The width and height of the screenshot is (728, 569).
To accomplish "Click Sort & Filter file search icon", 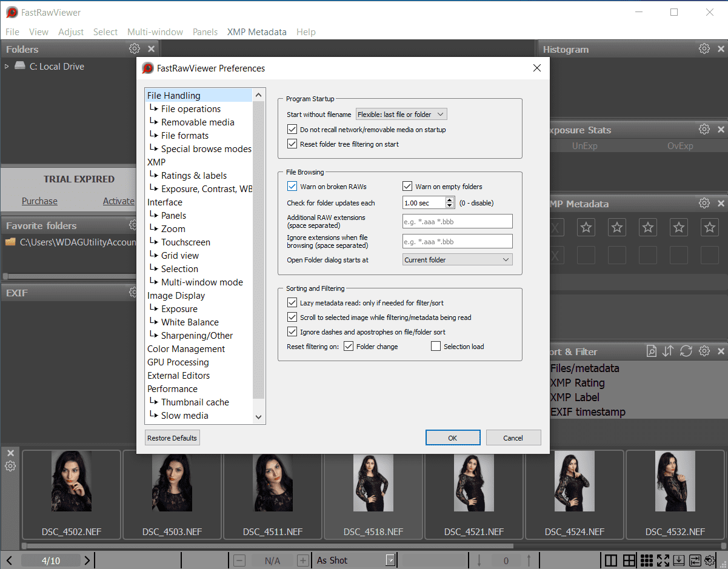I will [x=652, y=351].
